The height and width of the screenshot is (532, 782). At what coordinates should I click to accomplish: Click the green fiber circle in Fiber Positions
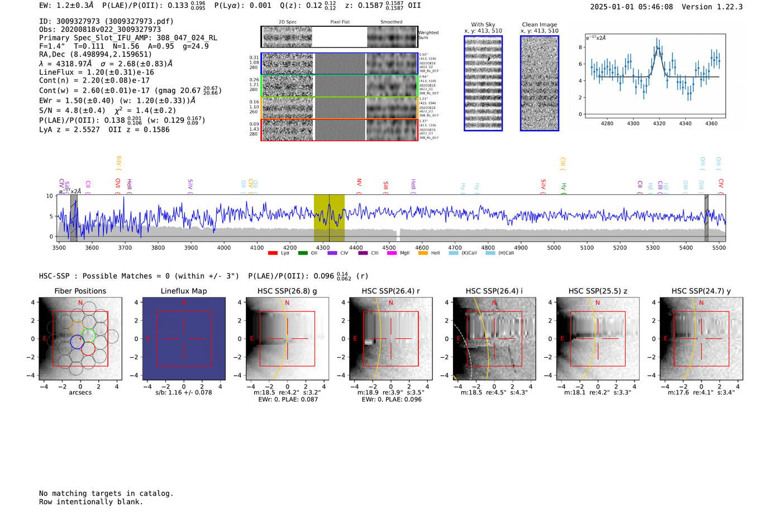(x=88, y=336)
